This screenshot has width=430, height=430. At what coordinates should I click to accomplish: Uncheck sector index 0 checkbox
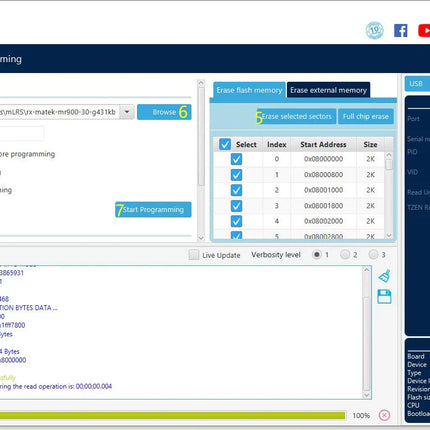[236, 159]
